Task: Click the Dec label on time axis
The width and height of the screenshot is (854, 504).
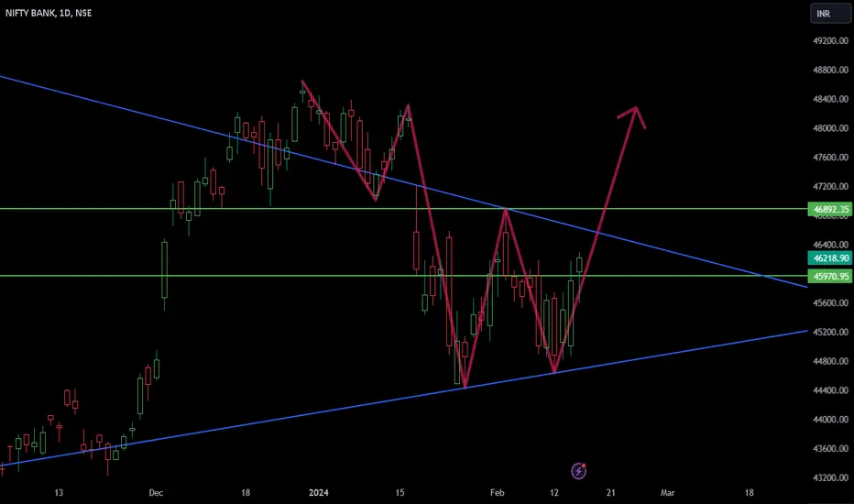Action: point(156,493)
